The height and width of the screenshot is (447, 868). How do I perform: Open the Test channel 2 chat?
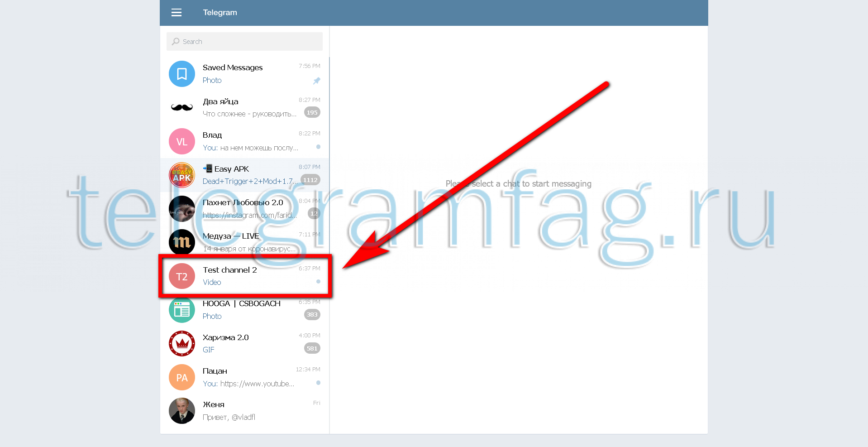click(x=245, y=276)
